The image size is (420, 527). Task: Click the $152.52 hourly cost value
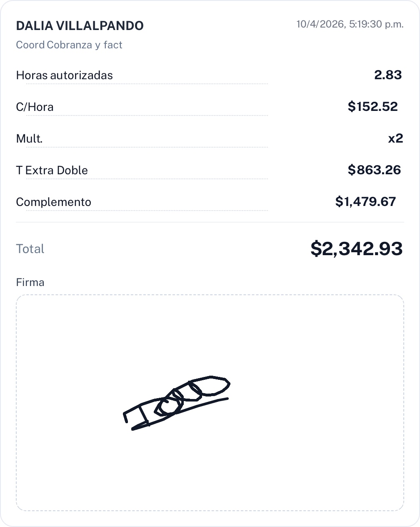[372, 107]
